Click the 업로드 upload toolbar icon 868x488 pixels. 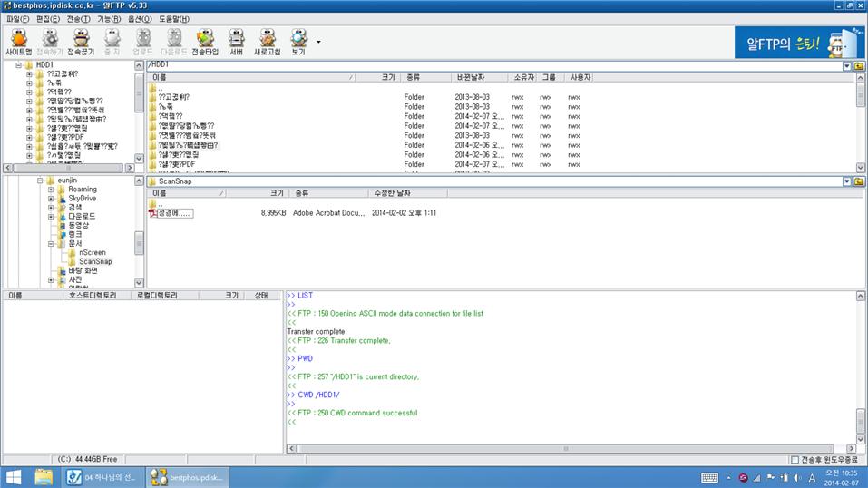click(x=142, y=42)
